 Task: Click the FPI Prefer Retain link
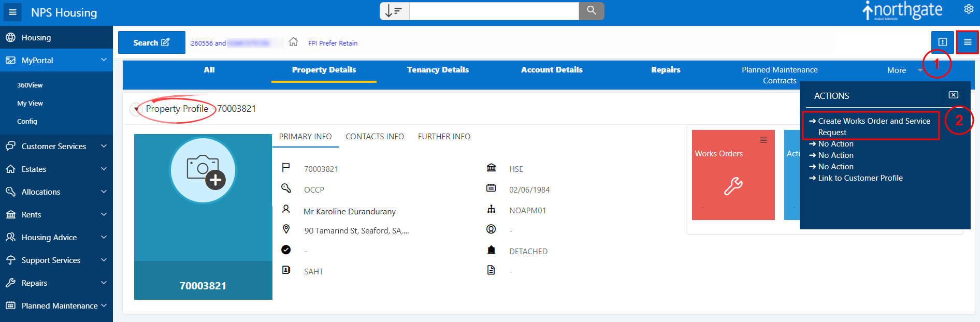(x=333, y=43)
